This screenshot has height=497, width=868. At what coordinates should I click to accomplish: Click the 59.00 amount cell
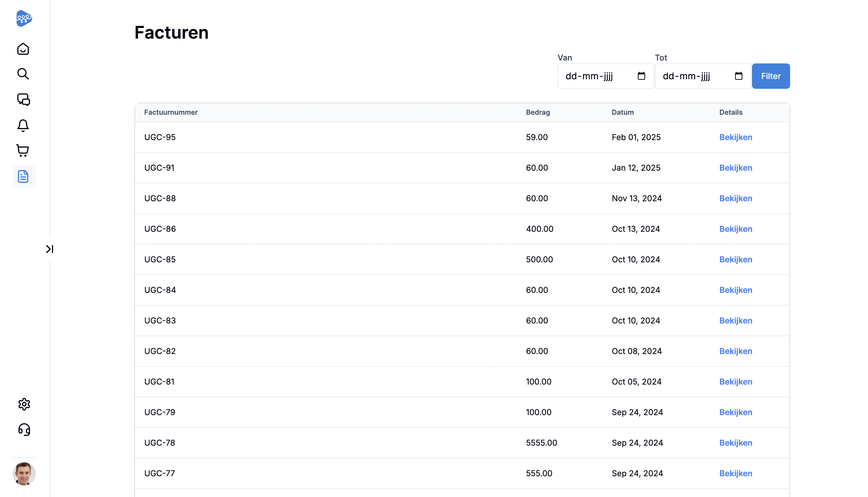[537, 137]
